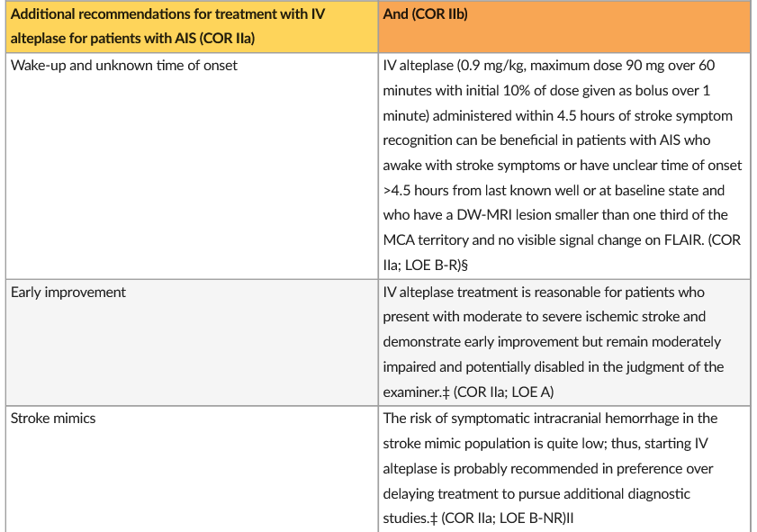Click the 'MCA territory' text
The width and height of the screenshot is (757, 532).
(422, 242)
